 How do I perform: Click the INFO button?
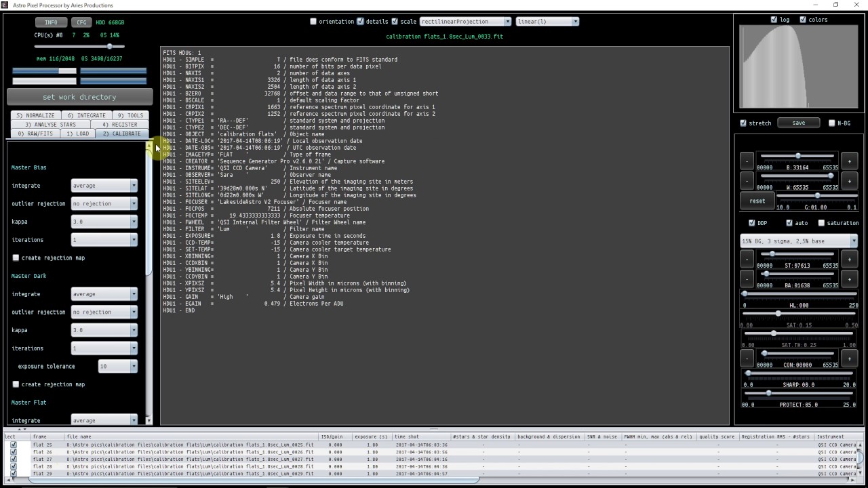point(51,22)
